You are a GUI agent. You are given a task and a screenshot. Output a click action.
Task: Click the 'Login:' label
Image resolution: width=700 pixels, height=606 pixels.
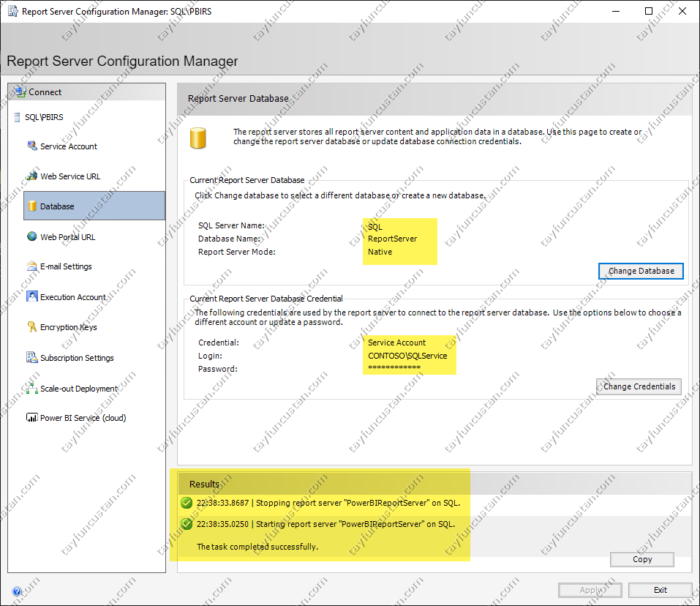[x=210, y=356]
